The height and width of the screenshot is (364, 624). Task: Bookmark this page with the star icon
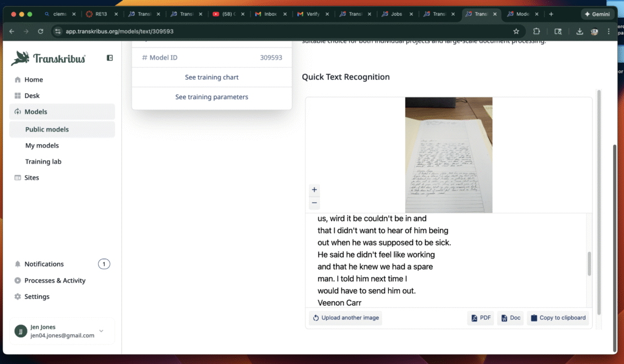[x=516, y=31]
